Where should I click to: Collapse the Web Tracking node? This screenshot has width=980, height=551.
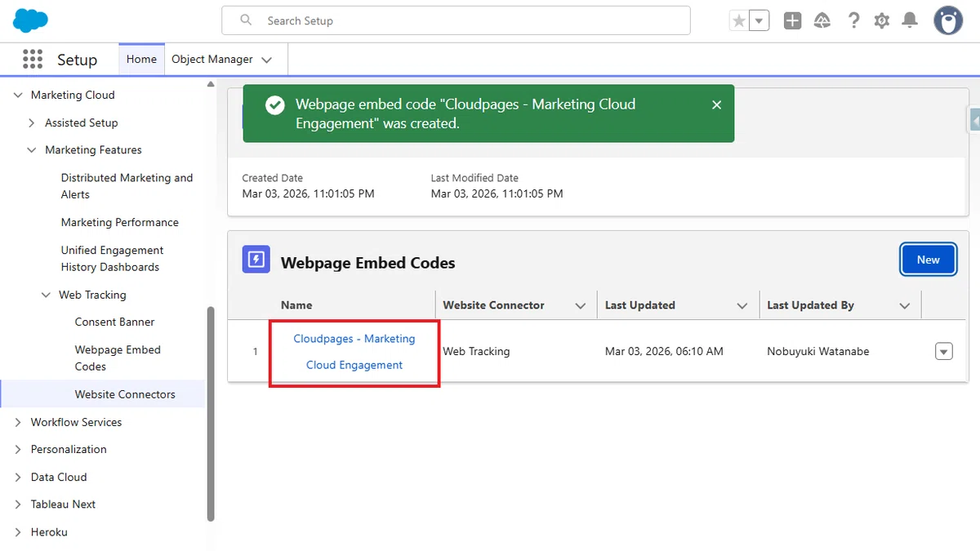[x=47, y=295]
